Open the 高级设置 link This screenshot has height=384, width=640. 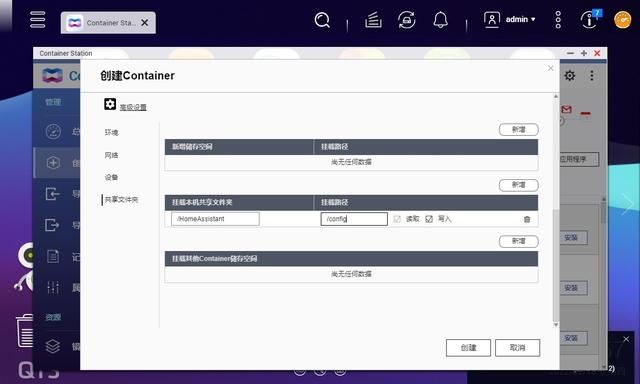click(133, 107)
